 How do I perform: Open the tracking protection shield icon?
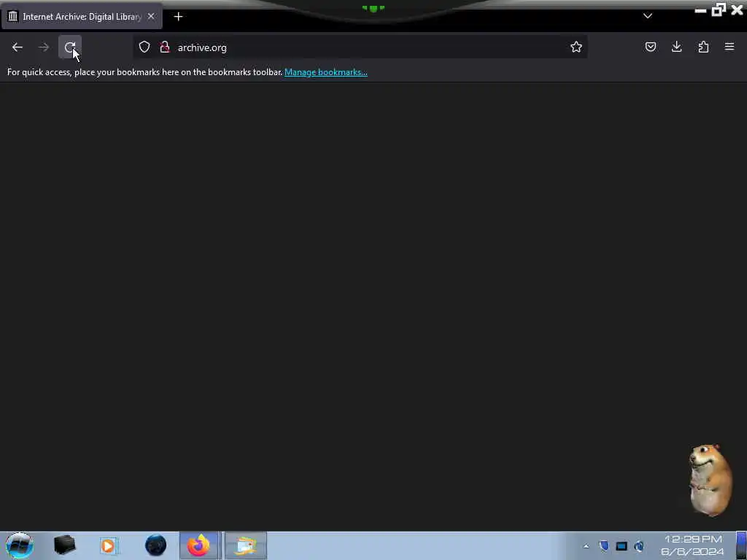click(144, 47)
